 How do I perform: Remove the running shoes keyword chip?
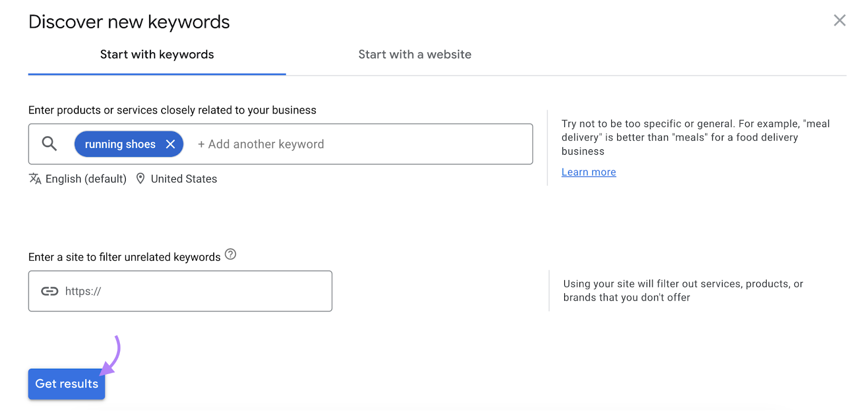pyautogui.click(x=170, y=144)
